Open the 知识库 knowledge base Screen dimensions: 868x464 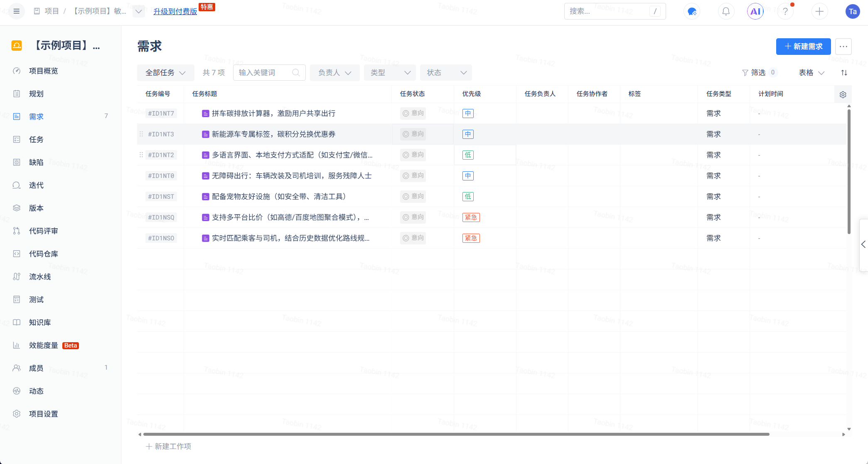(40, 322)
